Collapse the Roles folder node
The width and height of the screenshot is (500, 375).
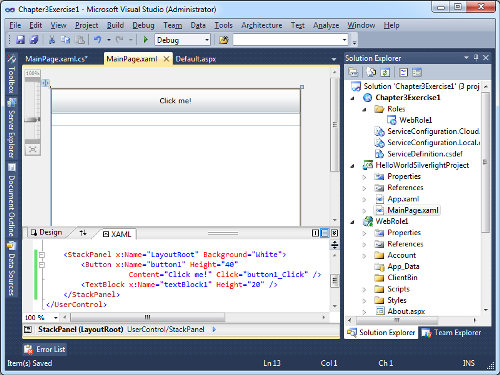(364, 109)
